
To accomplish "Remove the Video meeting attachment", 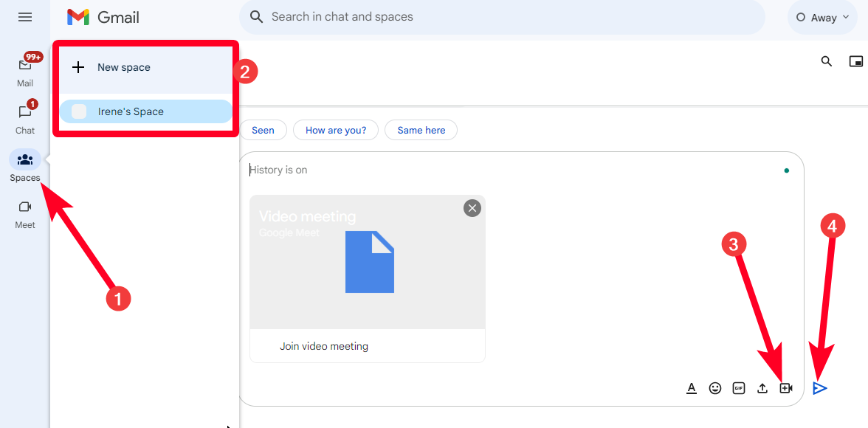I will coord(472,208).
